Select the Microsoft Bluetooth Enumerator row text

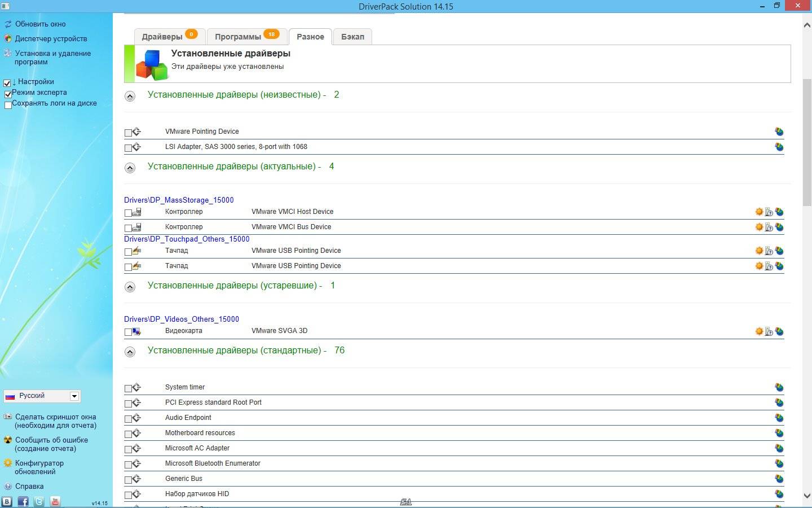coord(213,463)
